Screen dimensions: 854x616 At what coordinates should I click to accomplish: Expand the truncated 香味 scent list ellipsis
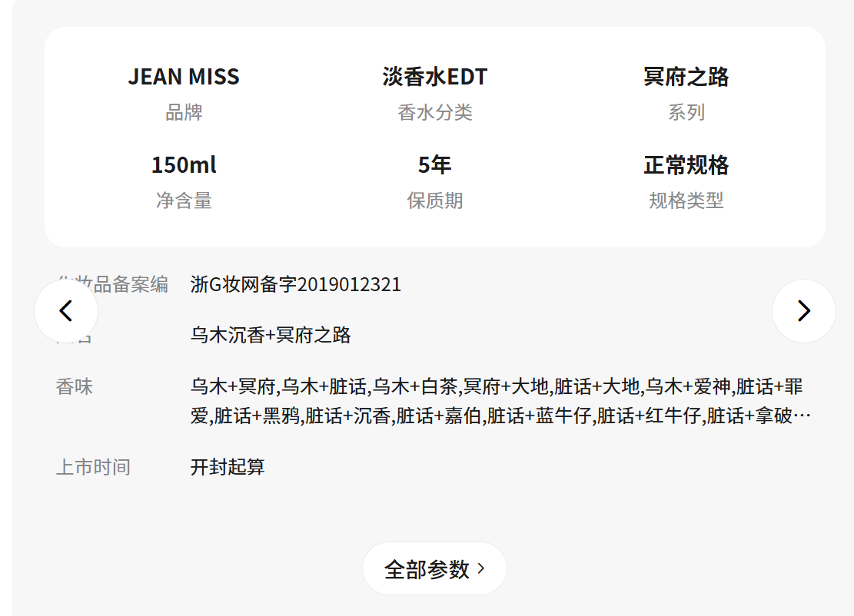pyautogui.click(x=802, y=416)
